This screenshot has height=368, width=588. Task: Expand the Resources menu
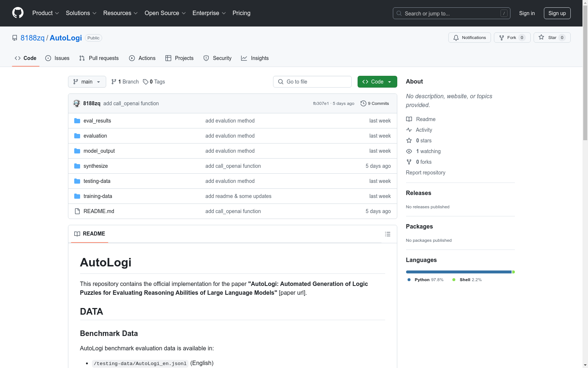121,13
